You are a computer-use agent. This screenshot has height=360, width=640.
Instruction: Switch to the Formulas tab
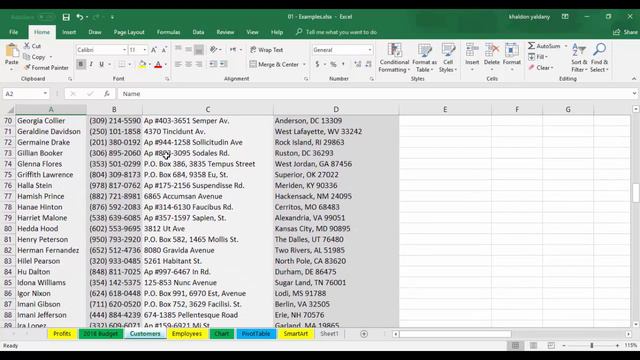(x=168, y=32)
